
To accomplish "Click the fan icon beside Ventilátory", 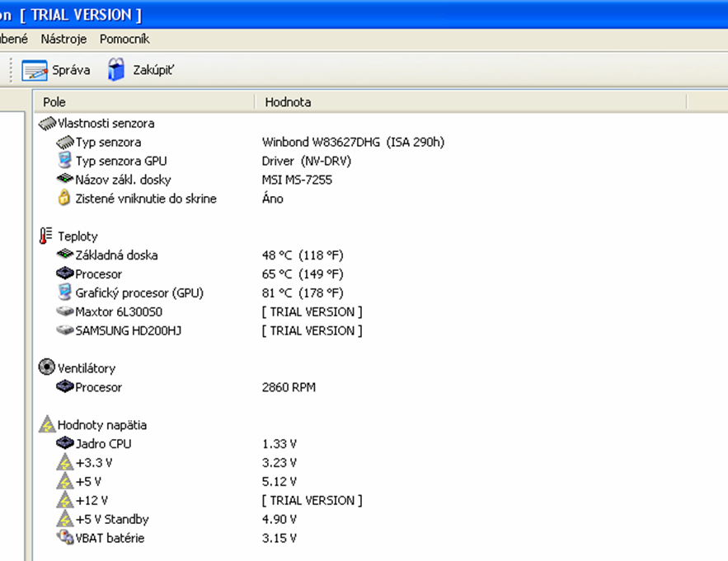I will [x=47, y=368].
